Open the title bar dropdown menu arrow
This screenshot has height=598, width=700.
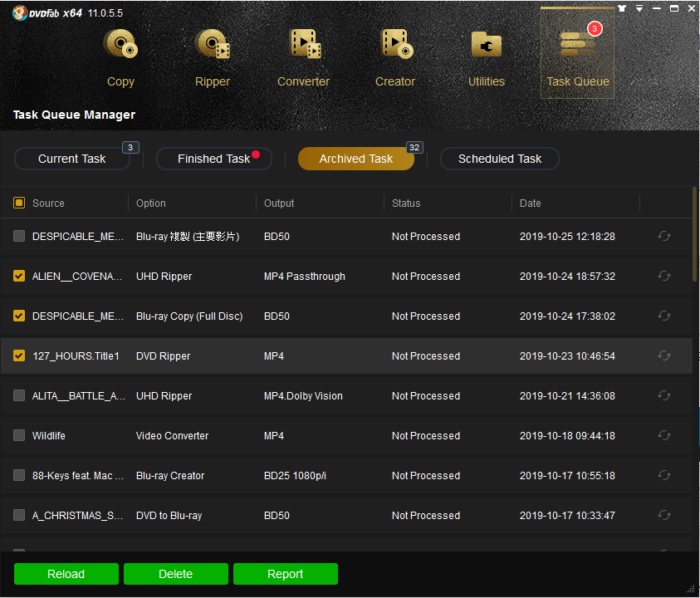[639, 8]
